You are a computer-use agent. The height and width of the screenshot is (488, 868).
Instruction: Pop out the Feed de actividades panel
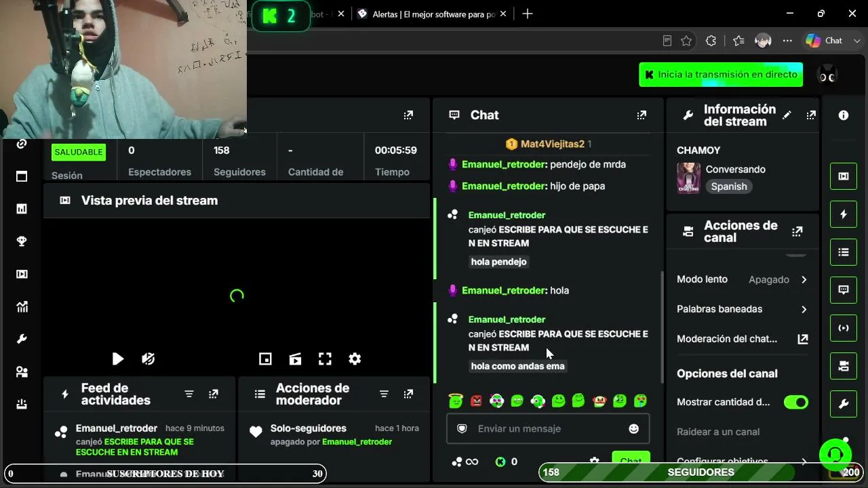[214, 394]
